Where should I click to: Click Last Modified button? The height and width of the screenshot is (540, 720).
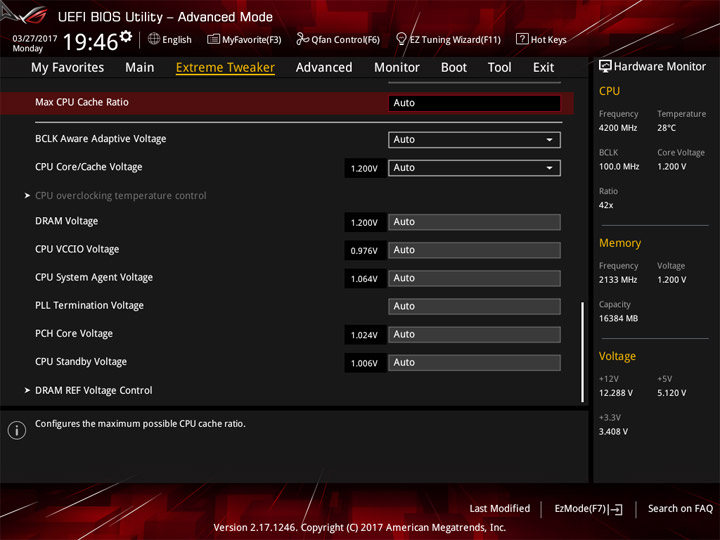pos(500,508)
